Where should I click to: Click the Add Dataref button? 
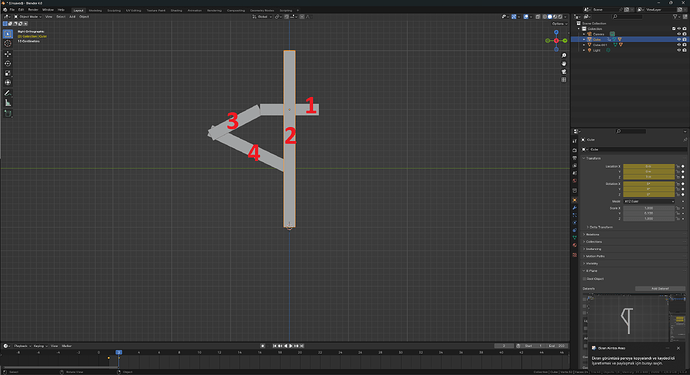(x=660, y=289)
